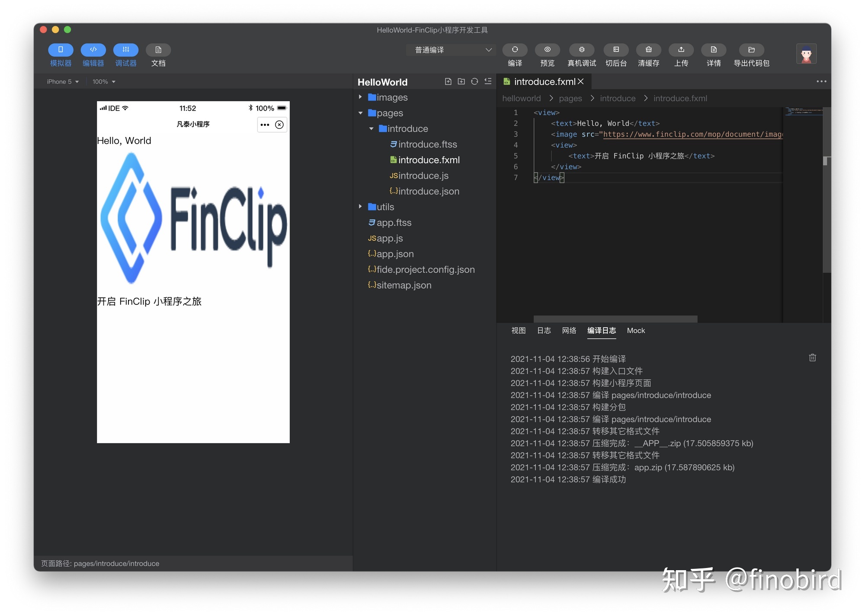Click the new folder icon in HelloWorld explorer
This screenshot has height=616, width=865.
pos(461,82)
